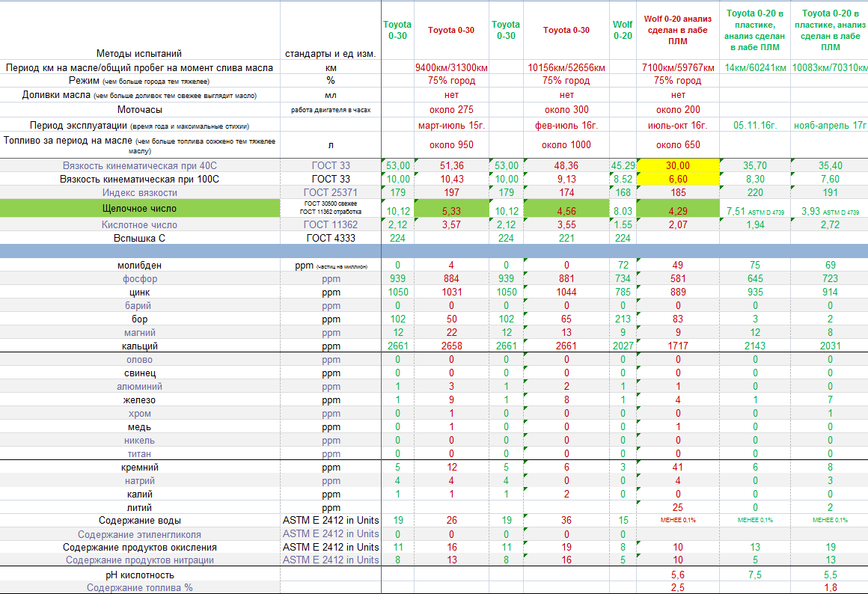Screen dimensions: 868x594
Task: Click the 'хром' row label
Action: pos(139,414)
